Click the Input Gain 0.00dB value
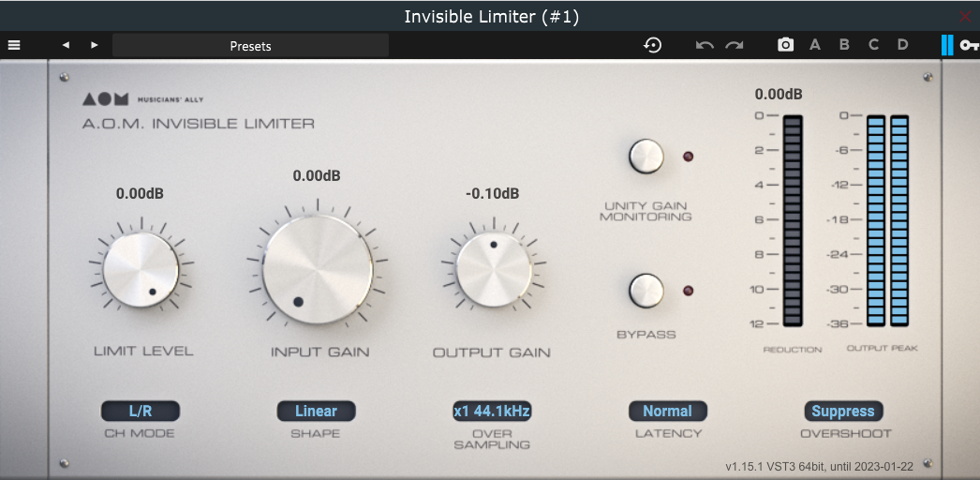 (x=317, y=175)
